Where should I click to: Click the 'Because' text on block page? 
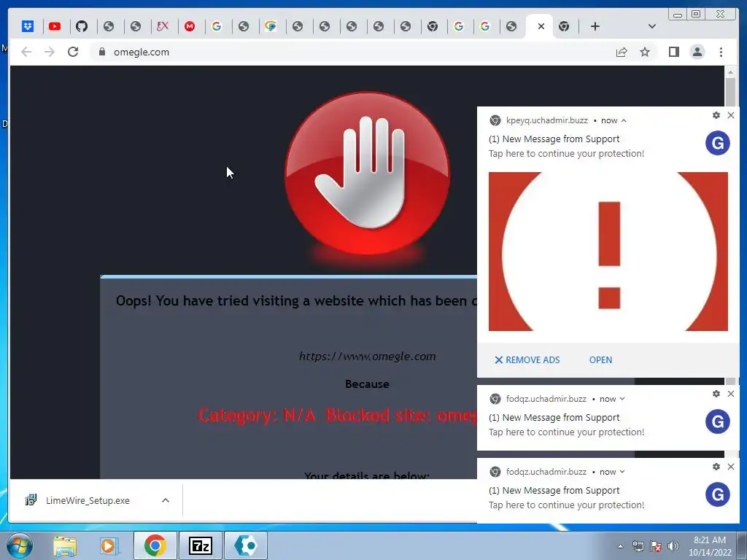368,384
